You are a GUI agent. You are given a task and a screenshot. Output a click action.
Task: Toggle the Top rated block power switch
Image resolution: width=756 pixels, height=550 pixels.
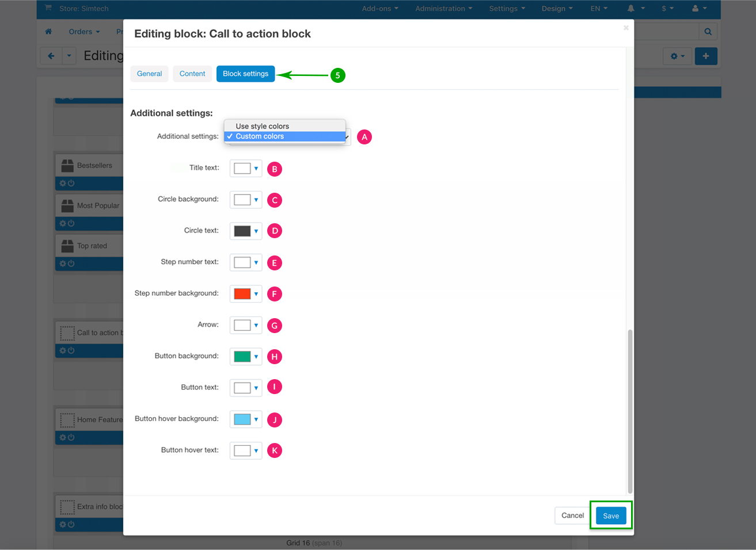[71, 263]
